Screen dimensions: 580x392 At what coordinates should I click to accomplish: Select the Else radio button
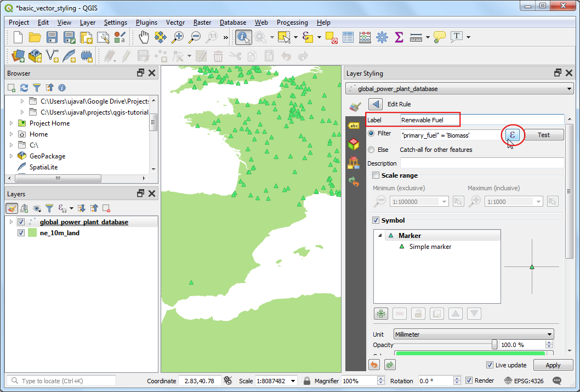coord(372,150)
